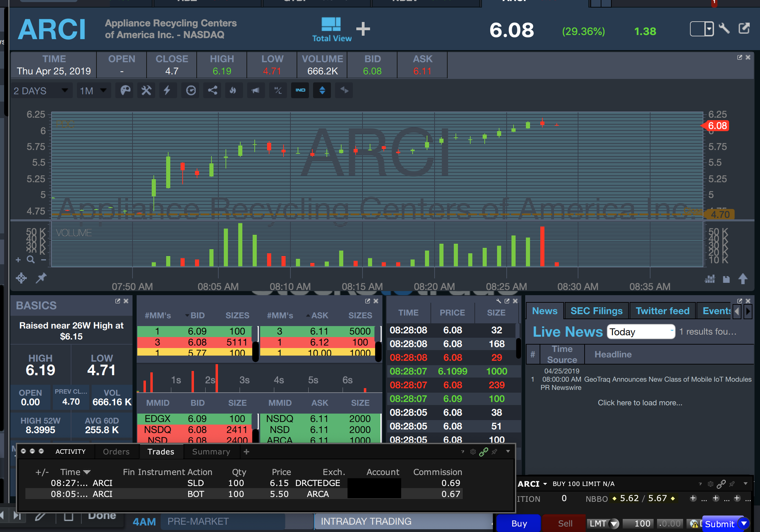Expand the 2 DAYS range dropdown
Image resolution: width=760 pixels, height=532 pixels.
click(x=41, y=91)
